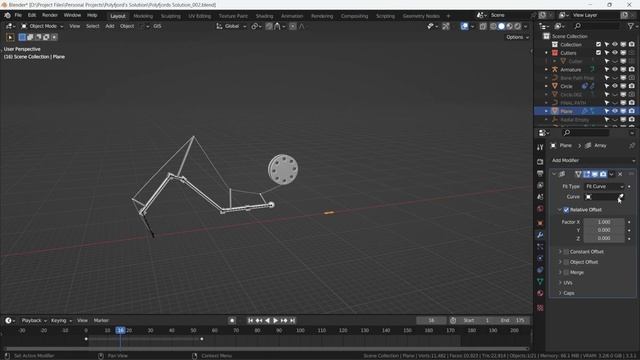This screenshot has width=640, height=360.
Task: Click the Blender logo menu icon
Action: click(7, 16)
